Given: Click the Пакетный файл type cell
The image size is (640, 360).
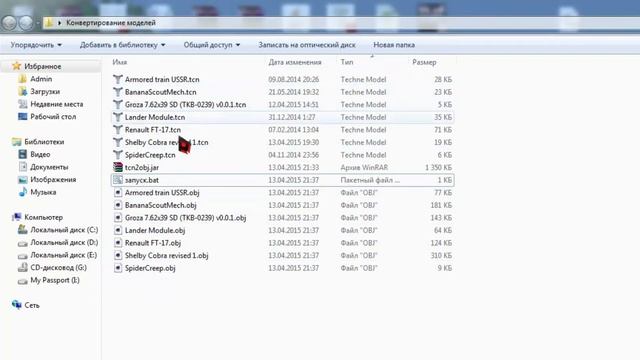Looking at the screenshot, I should click(x=370, y=180).
